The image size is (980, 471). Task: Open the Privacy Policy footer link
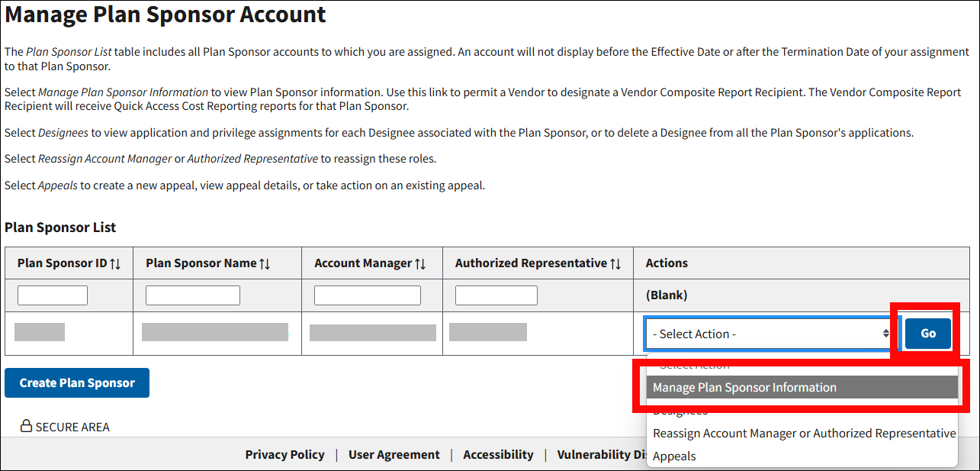(284, 454)
